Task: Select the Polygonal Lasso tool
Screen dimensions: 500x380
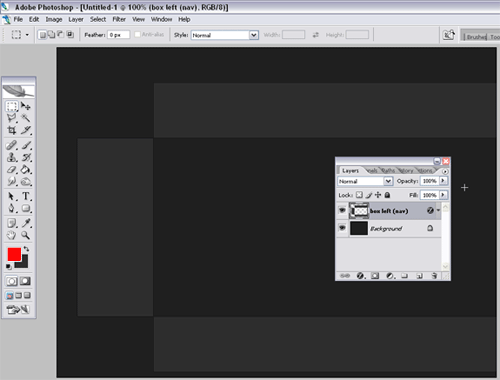Action: tap(12, 118)
